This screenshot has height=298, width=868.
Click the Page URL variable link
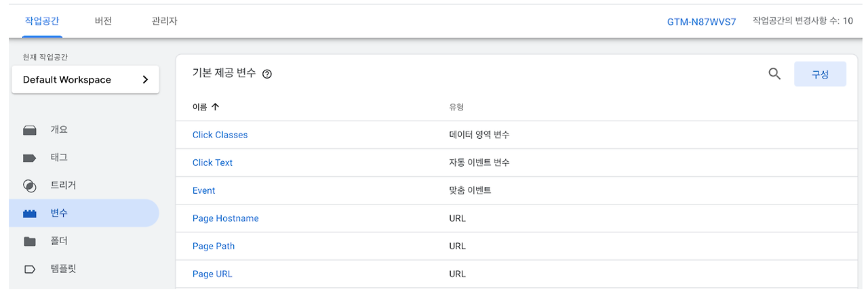pyautogui.click(x=212, y=274)
